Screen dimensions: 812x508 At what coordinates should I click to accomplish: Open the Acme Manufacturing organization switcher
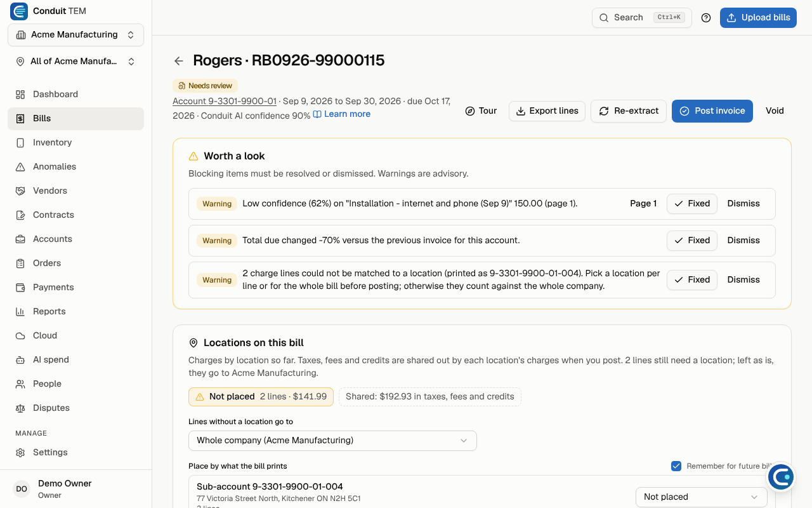click(x=75, y=35)
